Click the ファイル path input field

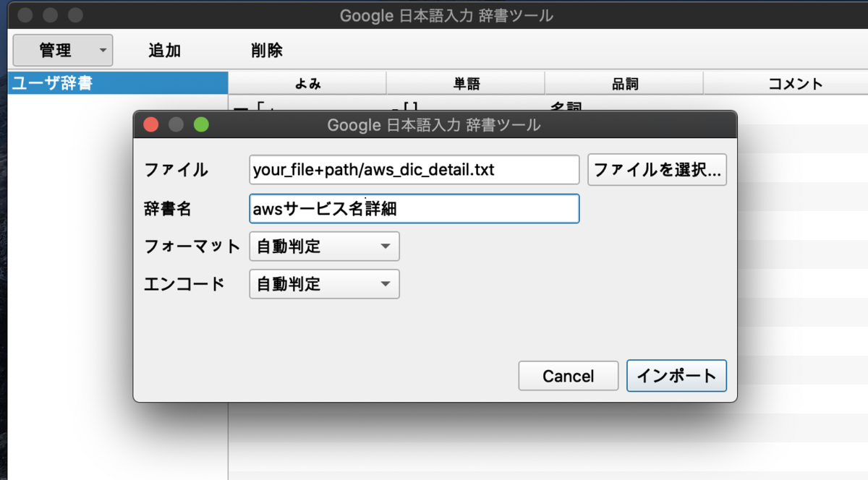pyautogui.click(x=414, y=170)
